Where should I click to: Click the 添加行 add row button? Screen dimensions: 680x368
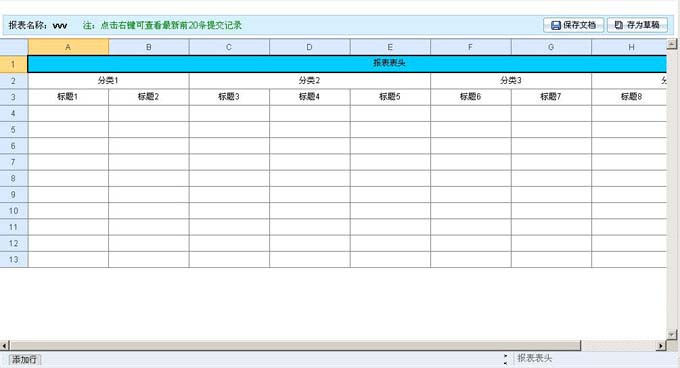tap(24, 359)
